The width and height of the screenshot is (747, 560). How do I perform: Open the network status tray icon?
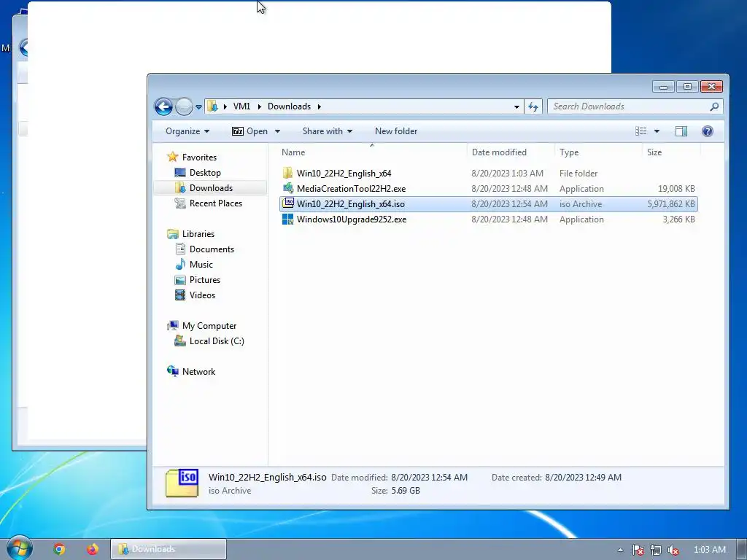point(656,550)
